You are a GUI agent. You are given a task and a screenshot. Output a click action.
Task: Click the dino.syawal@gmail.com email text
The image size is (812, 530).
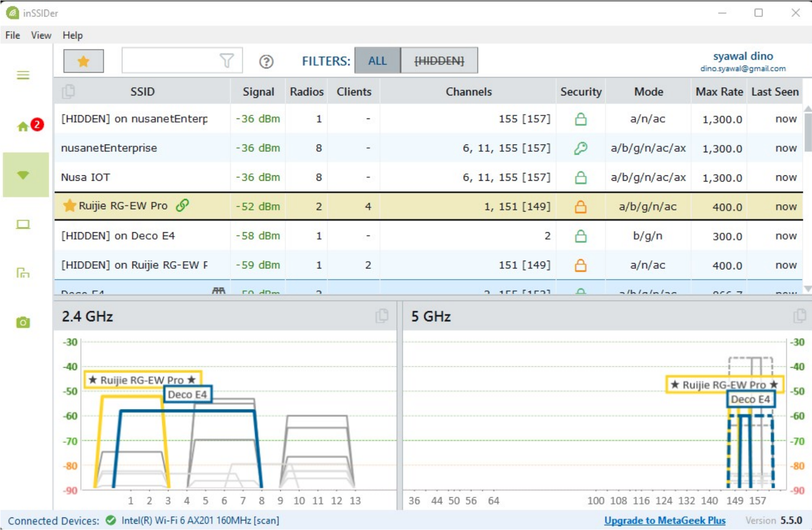[x=743, y=68]
